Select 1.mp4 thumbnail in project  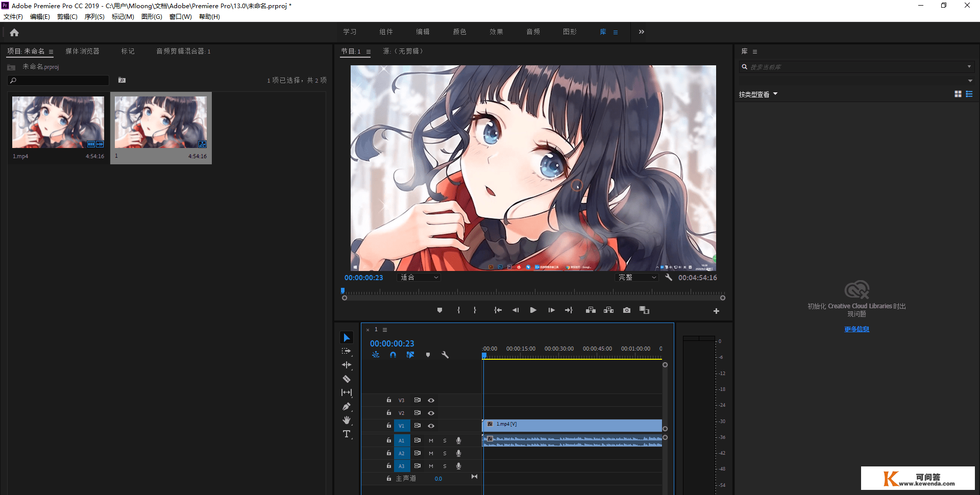[x=58, y=122]
